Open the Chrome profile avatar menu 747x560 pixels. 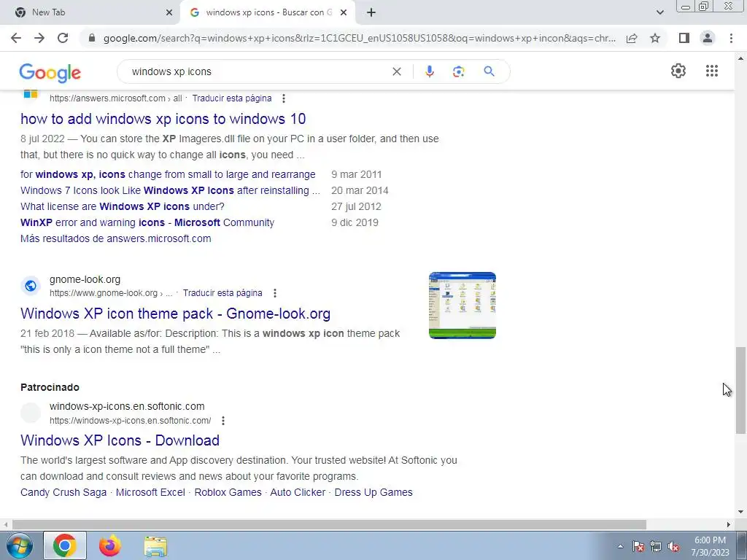click(708, 38)
